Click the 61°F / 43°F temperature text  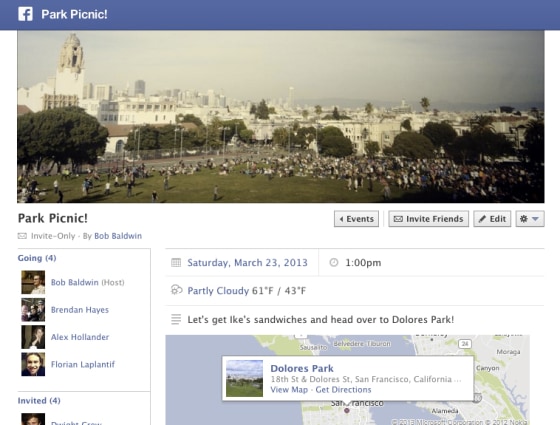click(x=279, y=291)
